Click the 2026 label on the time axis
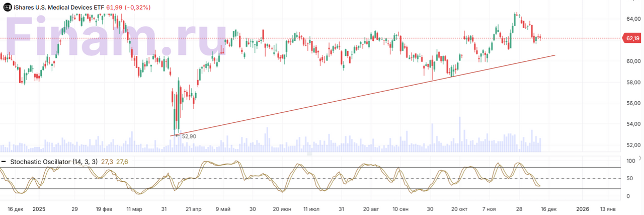Viewport: 644px width, 215px height. pyautogui.click(x=583, y=208)
